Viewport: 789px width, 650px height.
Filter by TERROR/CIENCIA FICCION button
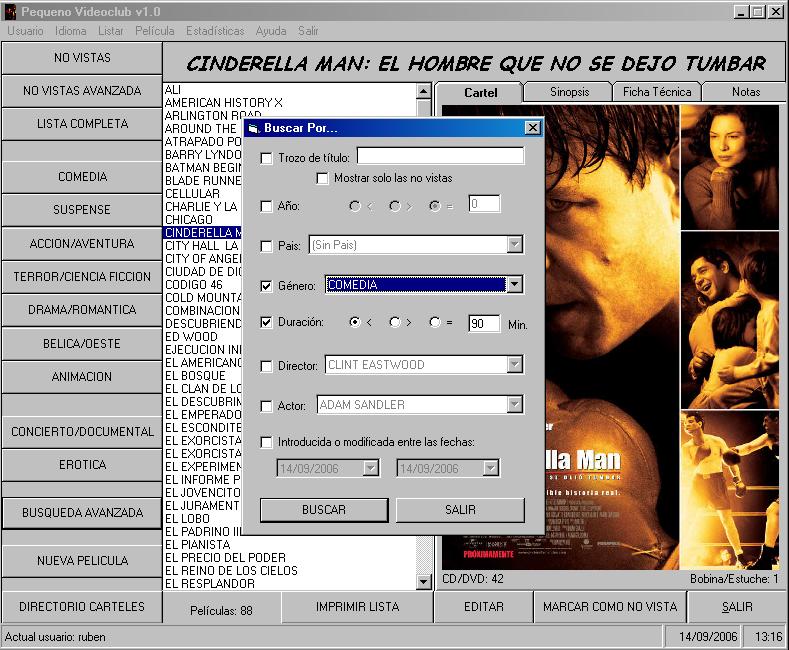[x=82, y=277]
